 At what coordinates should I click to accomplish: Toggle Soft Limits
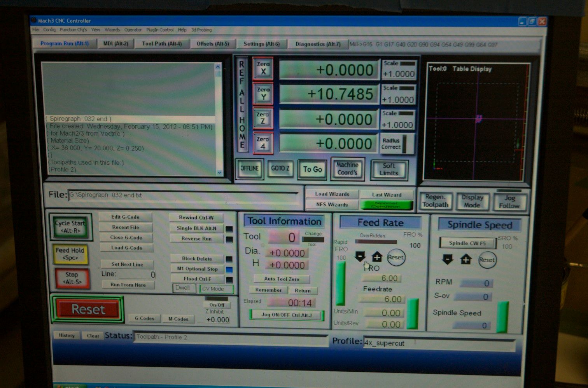tap(389, 169)
